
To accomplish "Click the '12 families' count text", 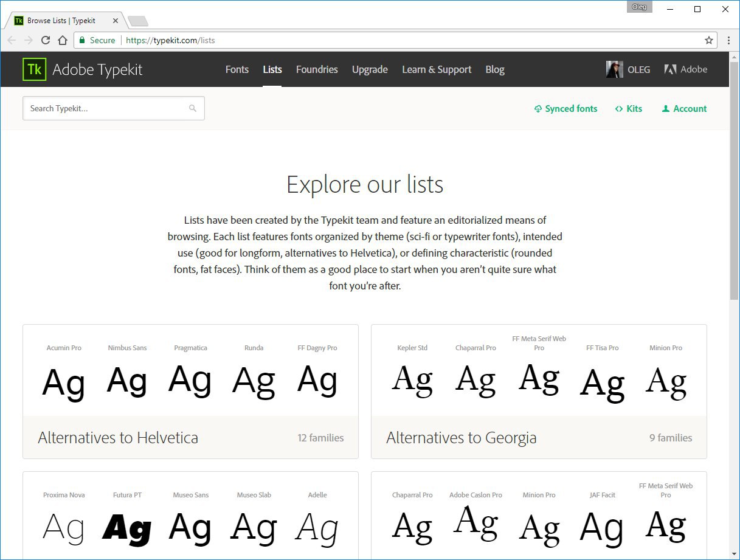I will coord(320,438).
